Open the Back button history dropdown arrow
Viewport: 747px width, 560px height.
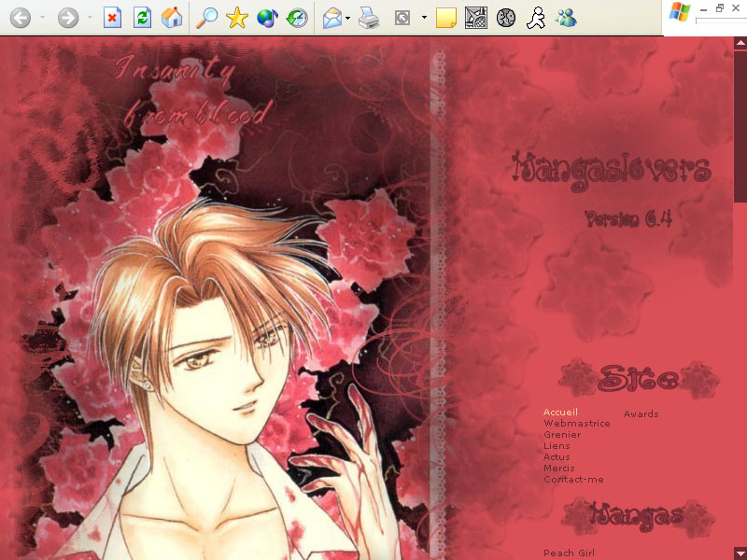(x=42, y=18)
